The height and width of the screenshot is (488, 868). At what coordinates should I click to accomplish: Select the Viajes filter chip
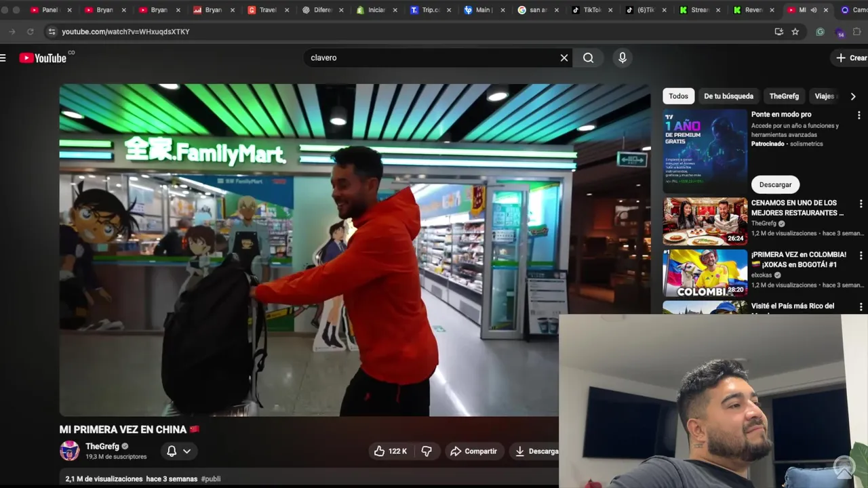825,96
